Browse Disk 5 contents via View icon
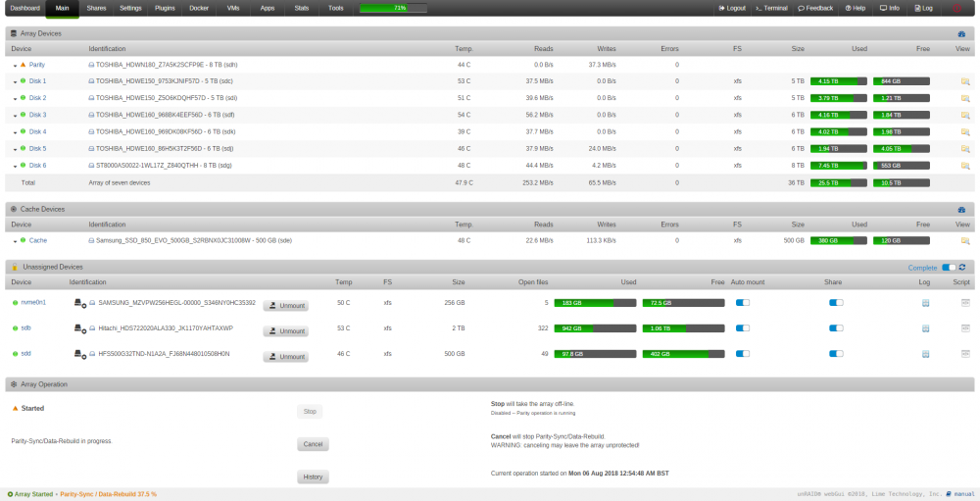The height and width of the screenshot is (501, 980). [965, 149]
